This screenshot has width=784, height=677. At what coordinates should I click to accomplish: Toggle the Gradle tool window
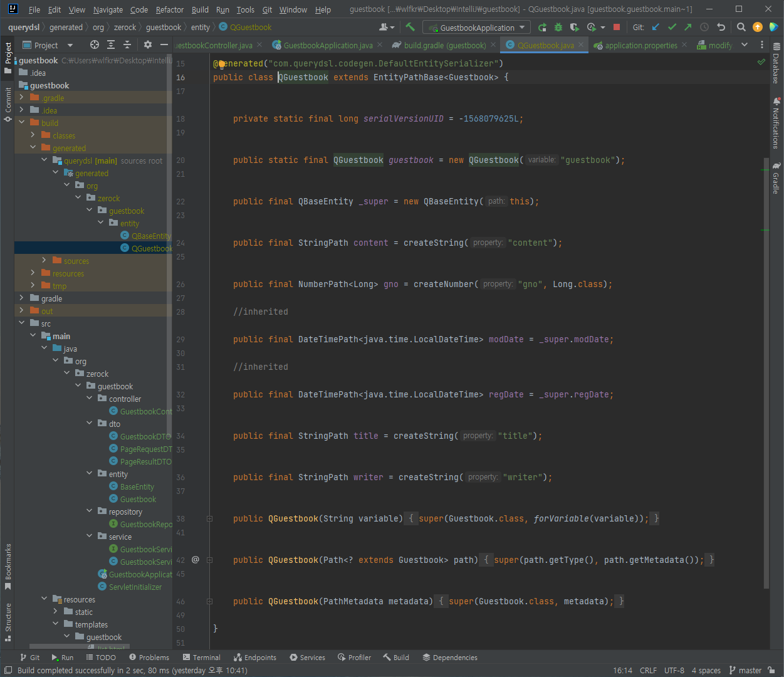coord(776,178)
